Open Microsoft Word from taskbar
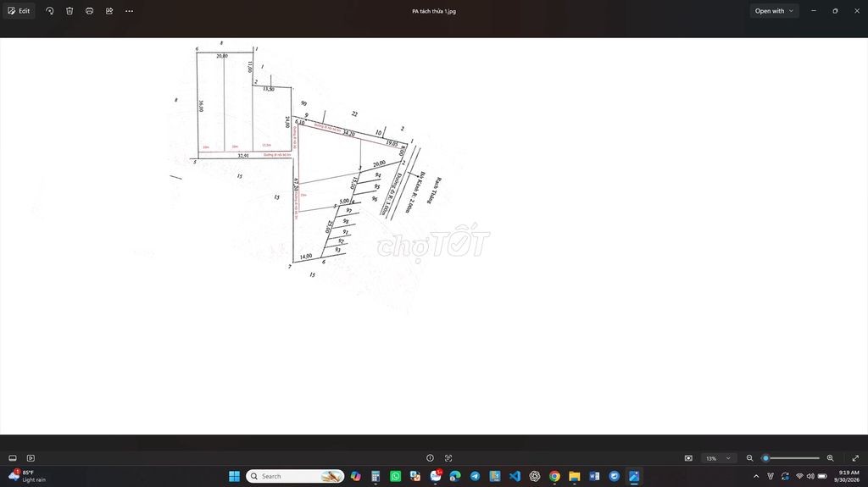This screenshot has height=487, width=868. click(594, 477)
